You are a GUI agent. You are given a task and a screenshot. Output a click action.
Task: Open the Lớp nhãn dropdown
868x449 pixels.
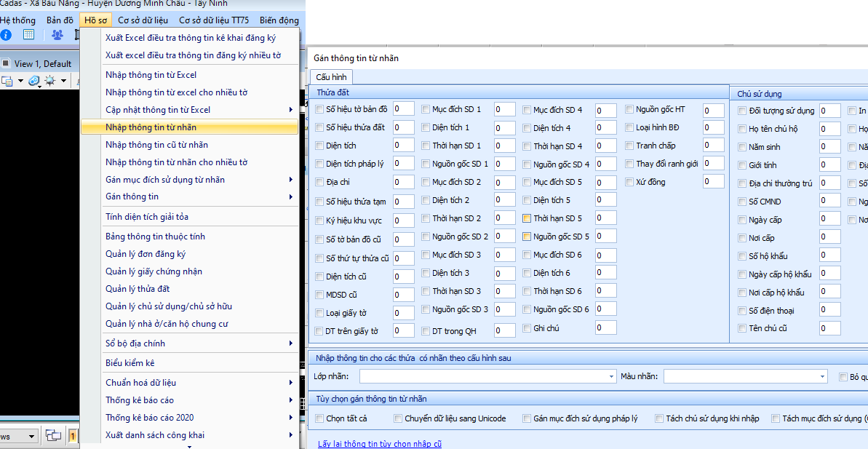pos(611,376)
